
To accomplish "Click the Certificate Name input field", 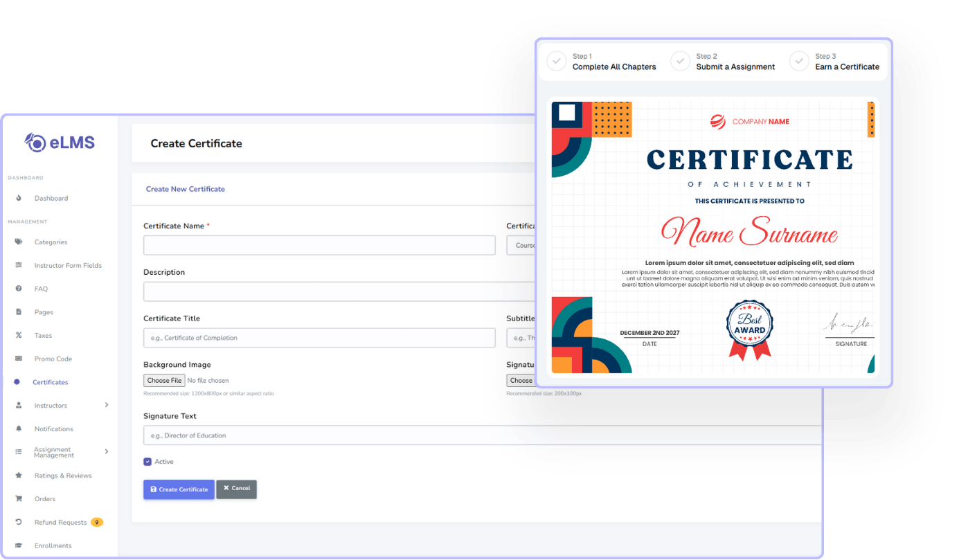I will 319,245.
